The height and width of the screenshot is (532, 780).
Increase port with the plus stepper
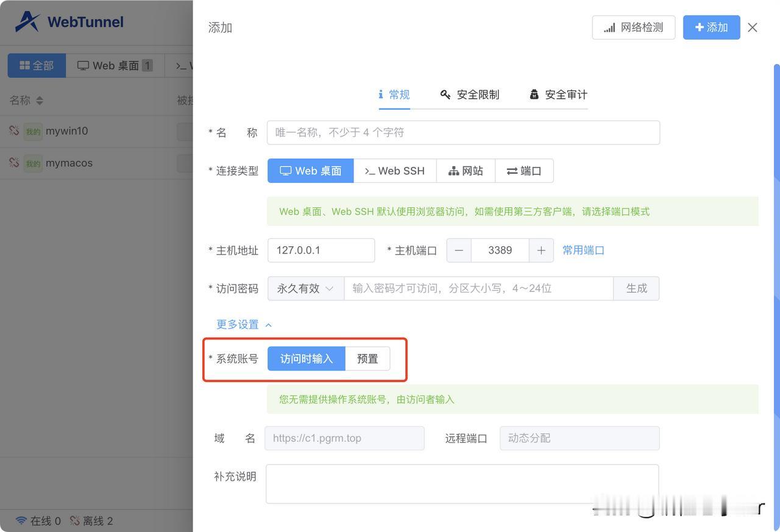[541, 249]
